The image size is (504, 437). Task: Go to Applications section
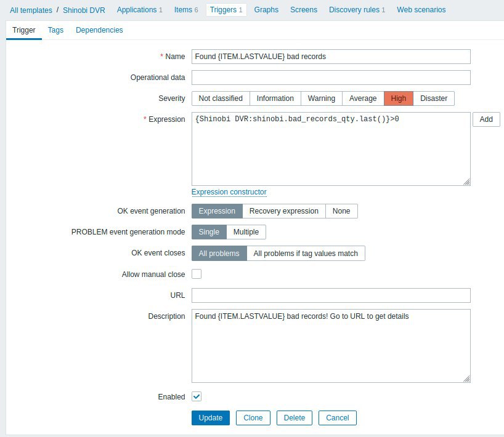point(139,10)
